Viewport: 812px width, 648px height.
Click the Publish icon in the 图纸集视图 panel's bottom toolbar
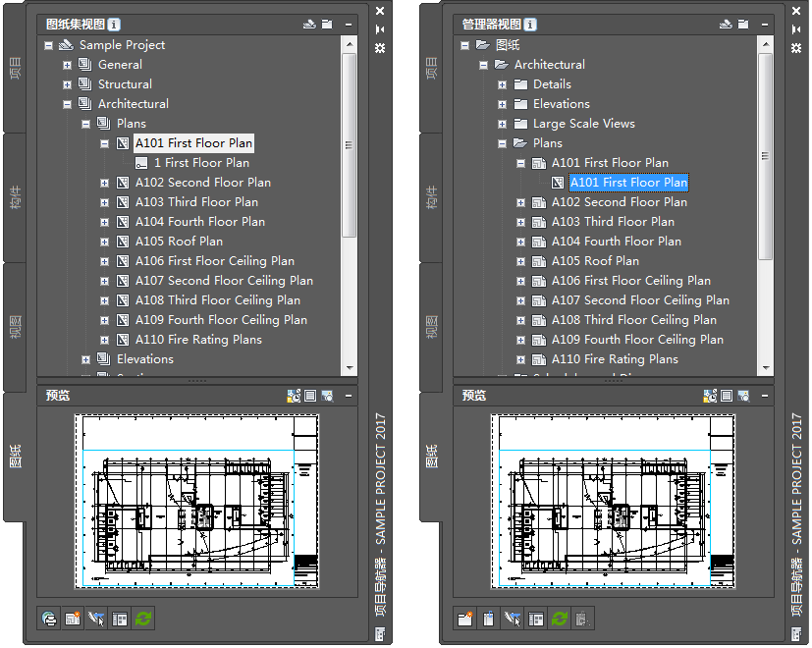(49, 619)
